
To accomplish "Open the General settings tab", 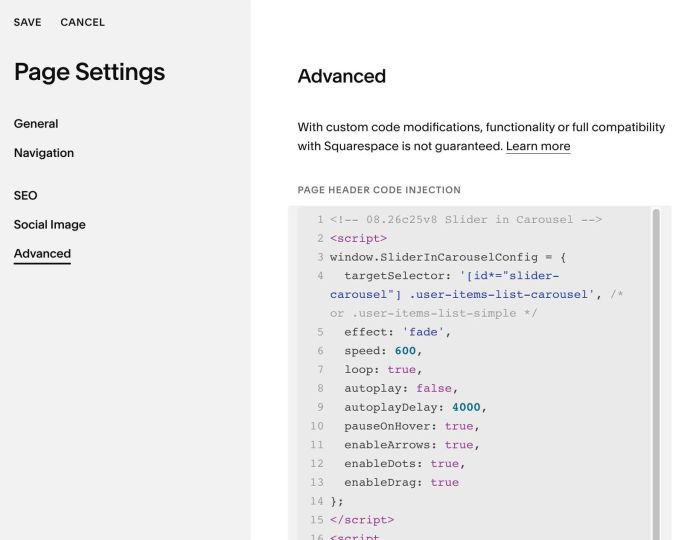I will click(36, 124).
